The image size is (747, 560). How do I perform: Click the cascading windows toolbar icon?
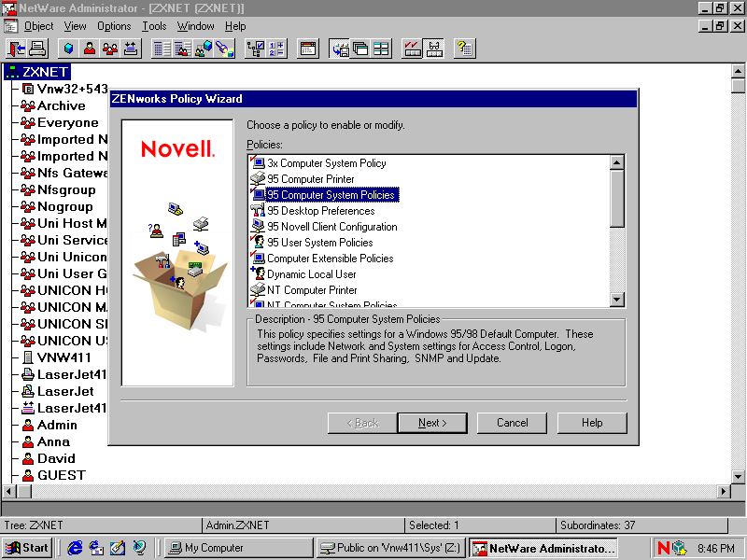coord(360,49)
